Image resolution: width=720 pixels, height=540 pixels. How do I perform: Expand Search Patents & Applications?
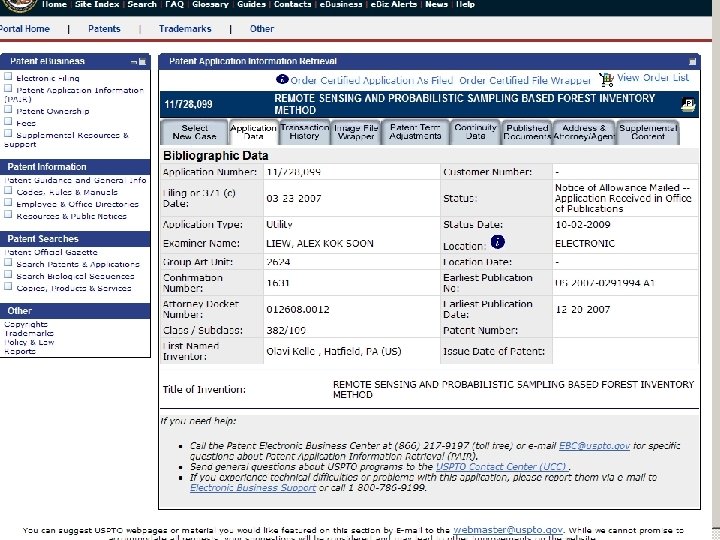[8, 262]
